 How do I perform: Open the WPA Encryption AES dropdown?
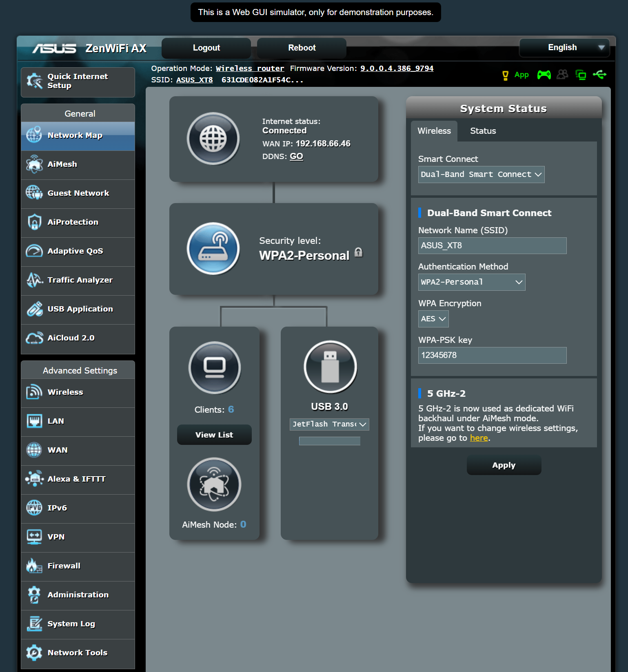click(433, 319)
